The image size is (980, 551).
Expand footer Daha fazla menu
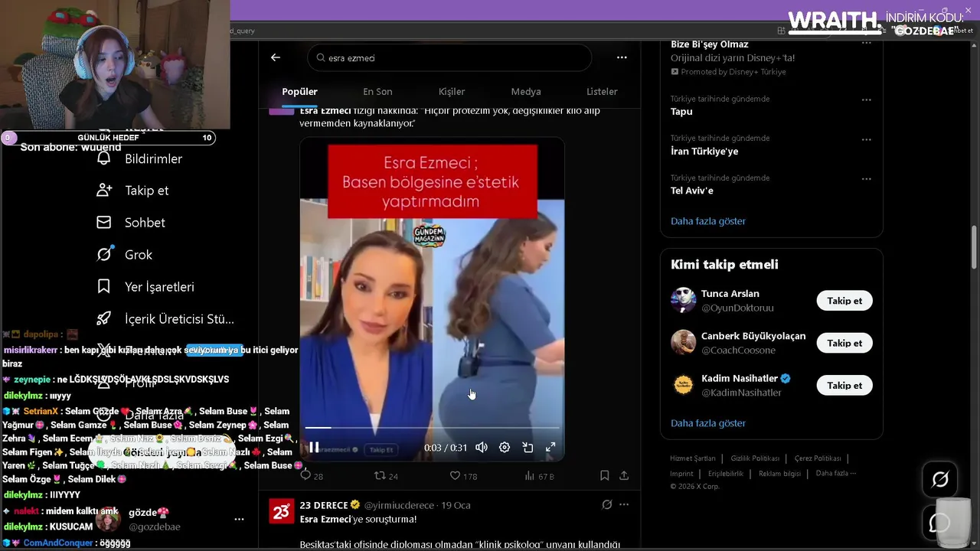tap(836, 474)
